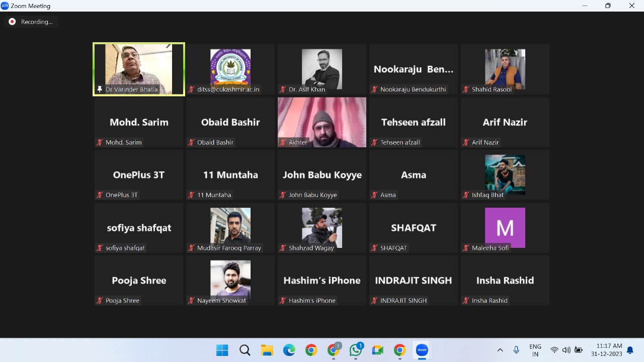
Task: Click muted mic icon beside Mudasir Farooq Parray
Action: pos(191,248)
